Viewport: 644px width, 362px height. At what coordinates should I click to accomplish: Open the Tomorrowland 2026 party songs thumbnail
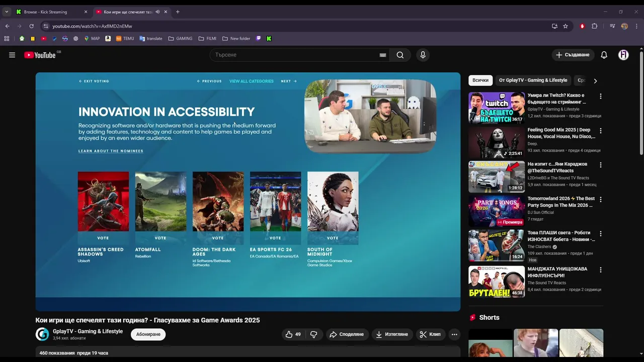click(497, 211)
